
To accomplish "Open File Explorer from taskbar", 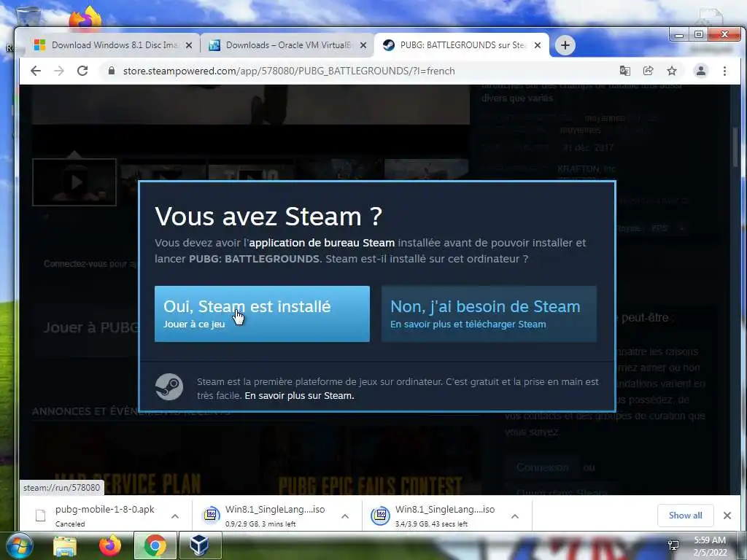I will click(65, 545).
